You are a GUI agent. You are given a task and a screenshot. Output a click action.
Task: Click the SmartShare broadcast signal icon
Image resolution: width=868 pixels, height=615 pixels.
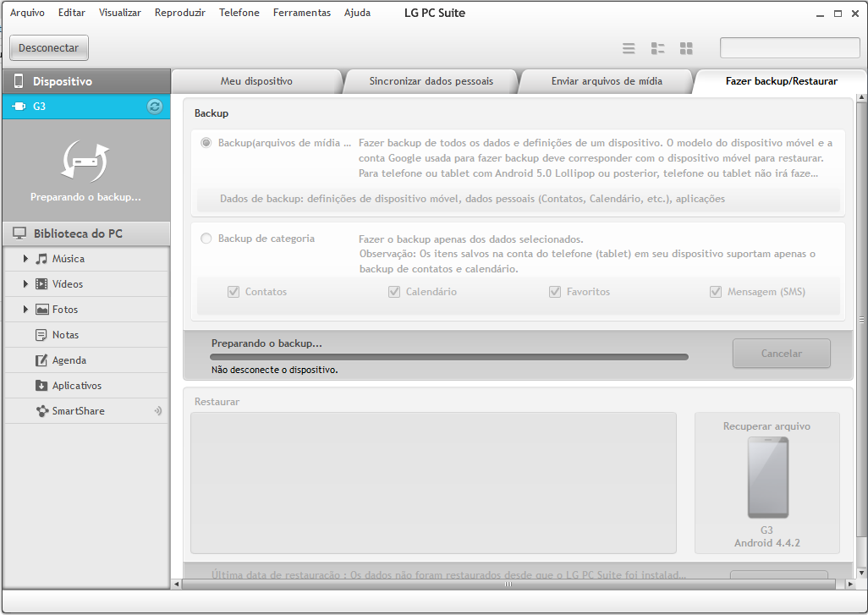tap(158, 411)
